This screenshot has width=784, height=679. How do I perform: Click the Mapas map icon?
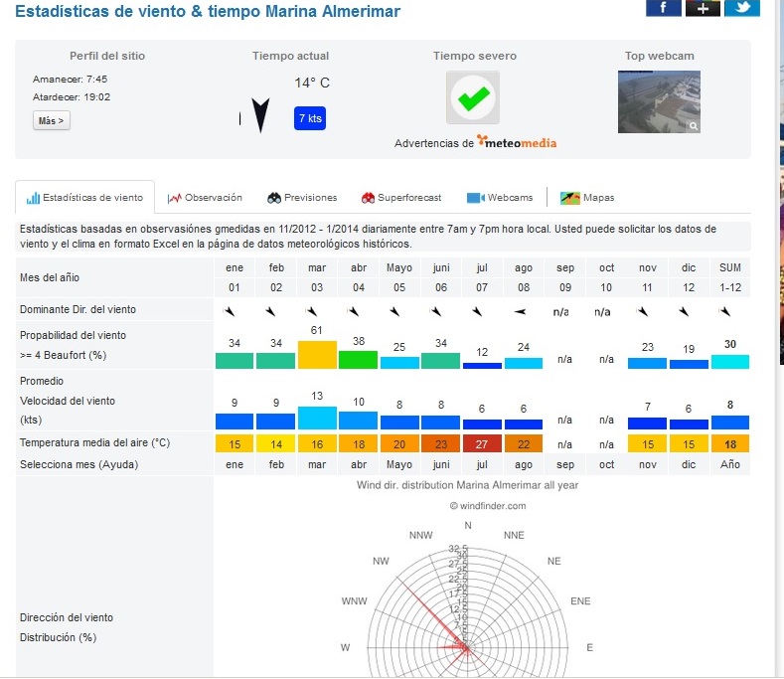pyautogui.click(x=570, y=198)
